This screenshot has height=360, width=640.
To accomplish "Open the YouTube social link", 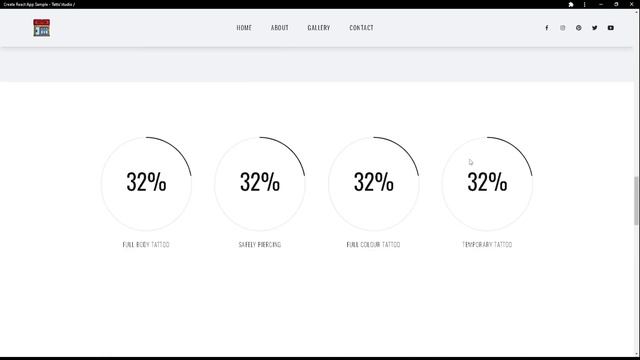I will (x=611, y=28).
